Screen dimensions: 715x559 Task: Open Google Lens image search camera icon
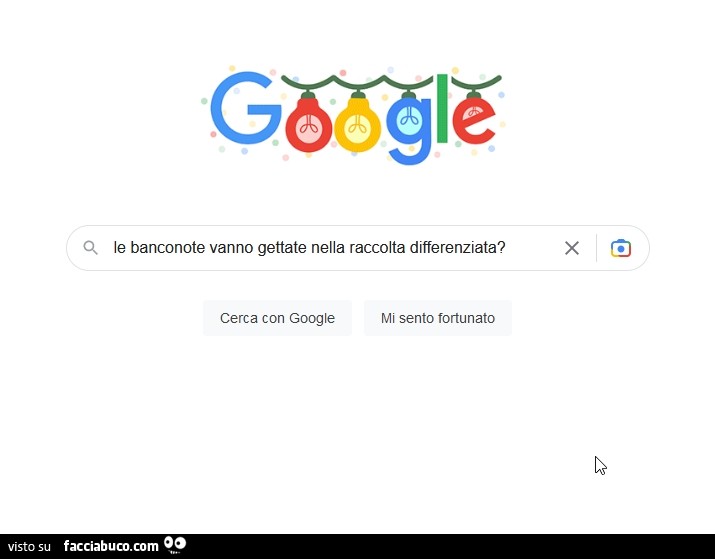point(621,248)
